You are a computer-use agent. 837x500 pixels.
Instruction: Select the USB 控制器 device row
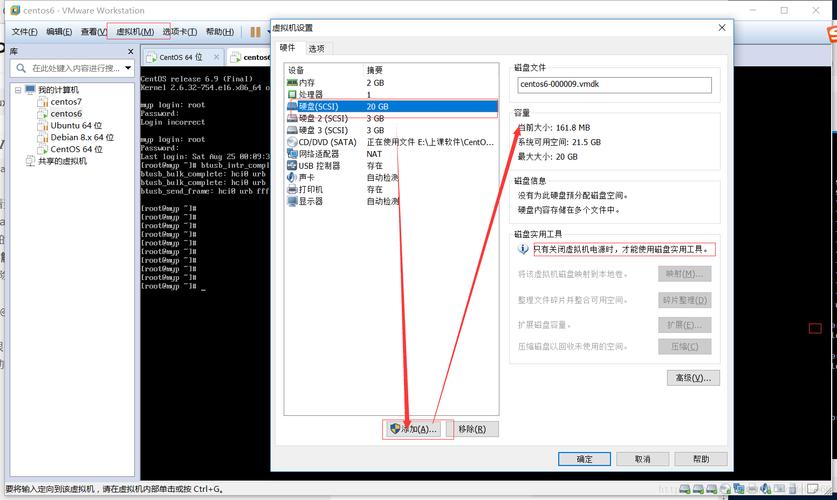pyautogui.click(x=391, y=165)
